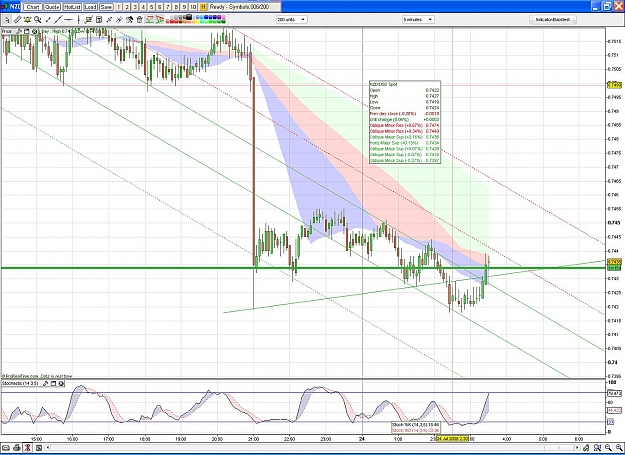Select the pencil drawing tool
The image size is (625, 455).
point(18,19)
